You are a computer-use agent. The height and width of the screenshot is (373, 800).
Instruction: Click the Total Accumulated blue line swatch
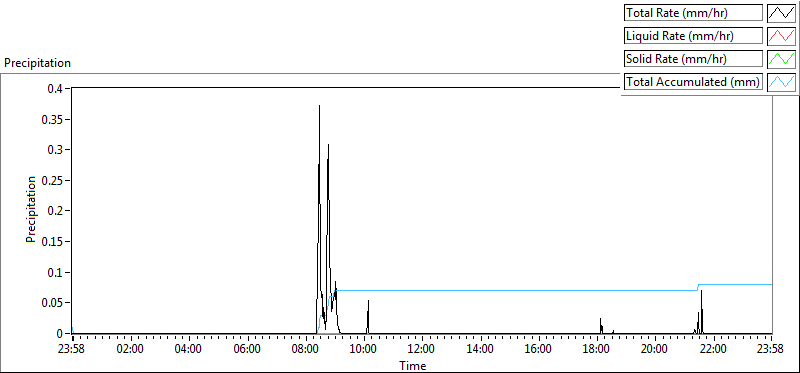click(x=782, y=82)
